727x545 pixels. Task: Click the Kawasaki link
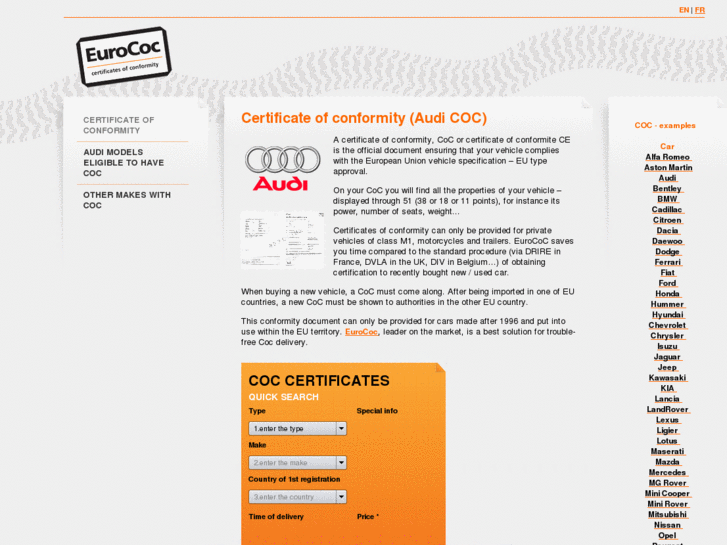[668, 378]
